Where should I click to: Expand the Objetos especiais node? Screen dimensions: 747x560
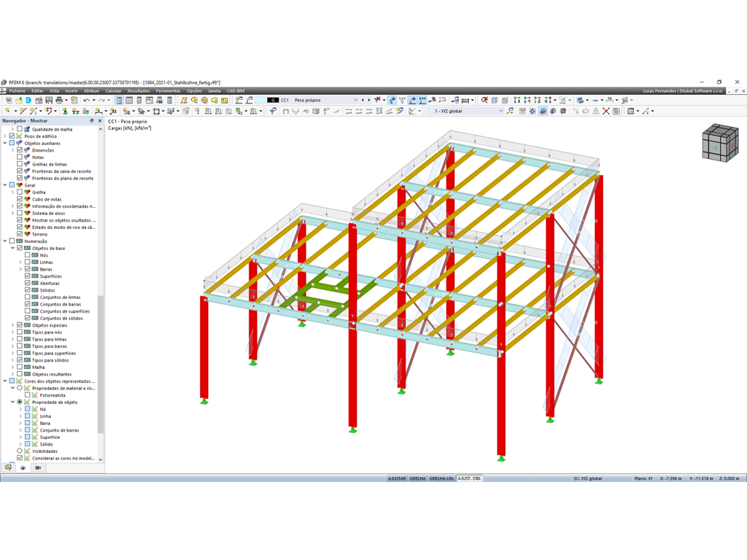[12, 325]
